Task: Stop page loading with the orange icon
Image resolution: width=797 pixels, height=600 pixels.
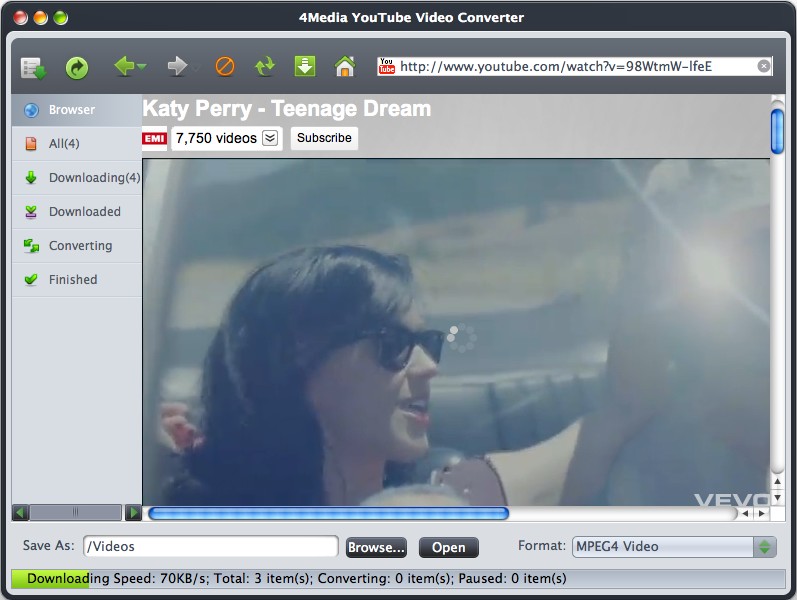Action: (x=225, y=66)
